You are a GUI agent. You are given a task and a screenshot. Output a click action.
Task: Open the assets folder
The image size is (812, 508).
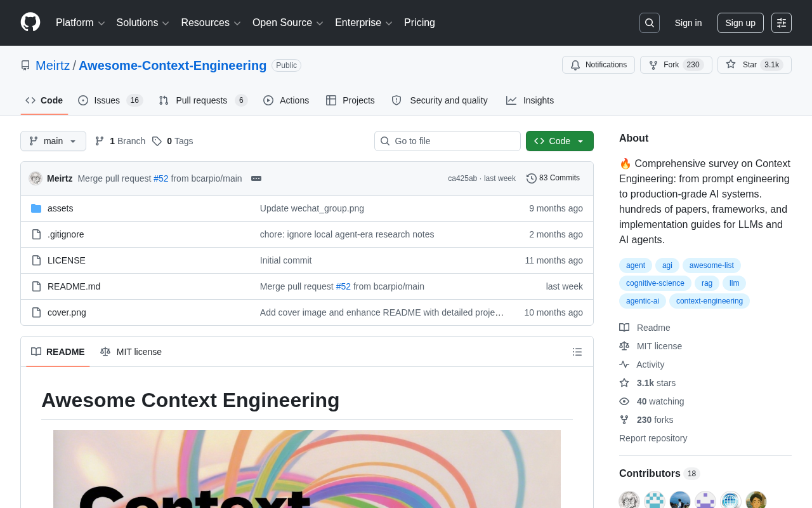[x=60, y=208]
